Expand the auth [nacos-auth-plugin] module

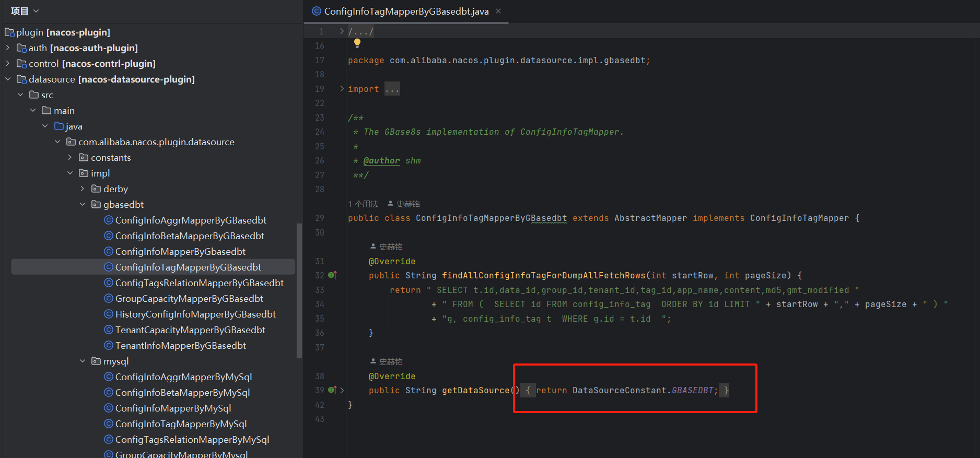pyautogui.click(x=7, y=48)
